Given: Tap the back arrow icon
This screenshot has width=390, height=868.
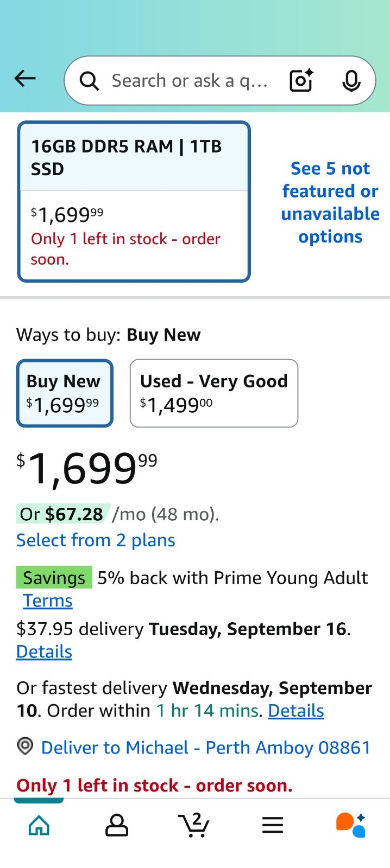Looking at the screenshot, I should tap(25, 79).
